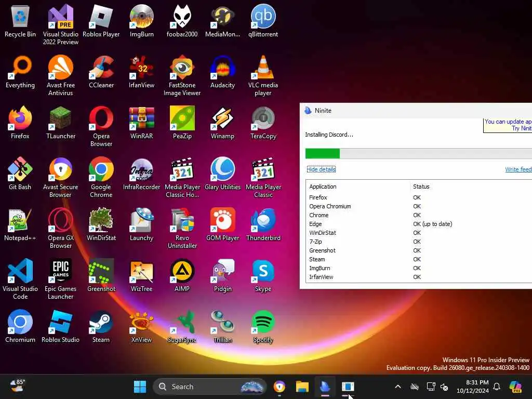Open the weather widget showing 85°
Image resolution: width=532 pixels, height=399 pixels.
pos(17,386)
